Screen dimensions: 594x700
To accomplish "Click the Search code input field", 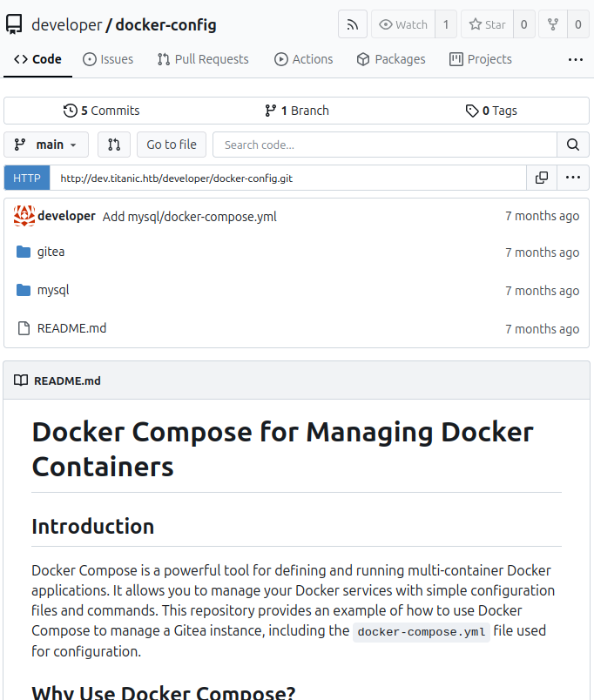I will pos(384,145).
